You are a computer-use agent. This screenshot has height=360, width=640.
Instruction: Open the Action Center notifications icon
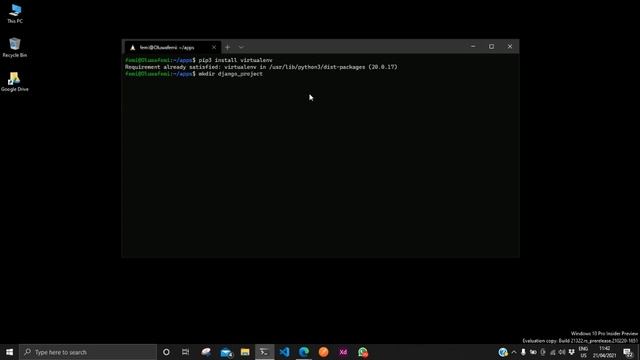point(629,352)
